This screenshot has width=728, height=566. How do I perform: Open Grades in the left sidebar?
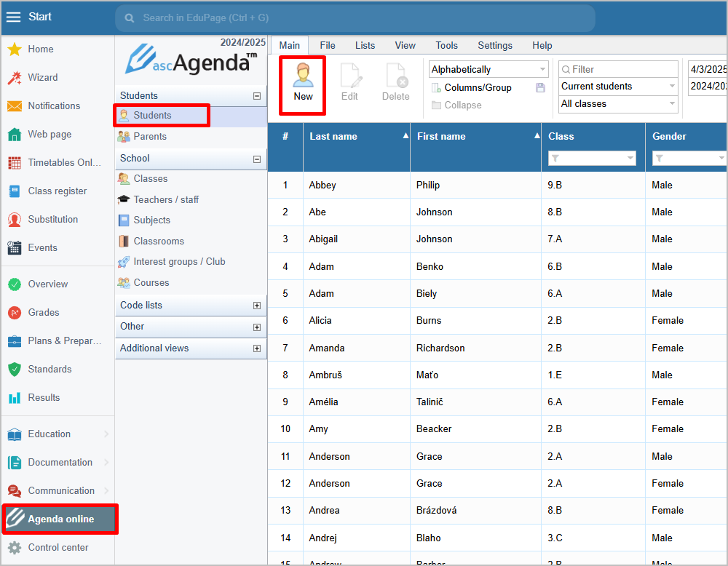pyautogui.click(x=44, y=312)
